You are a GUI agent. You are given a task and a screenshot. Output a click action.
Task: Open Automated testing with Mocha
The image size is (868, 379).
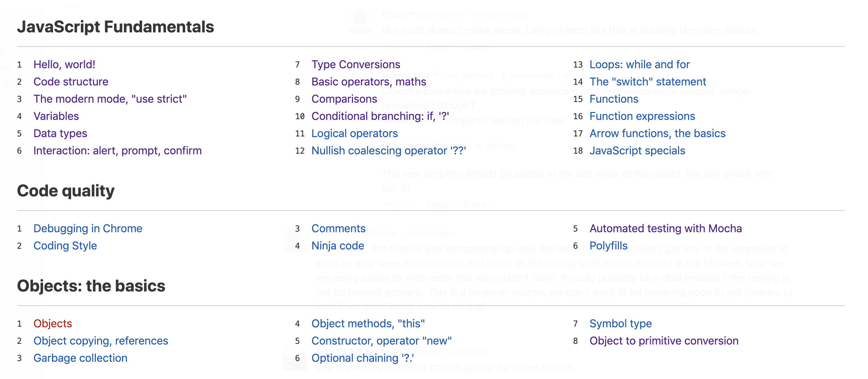pyautogui.click(x=665, y=228)
